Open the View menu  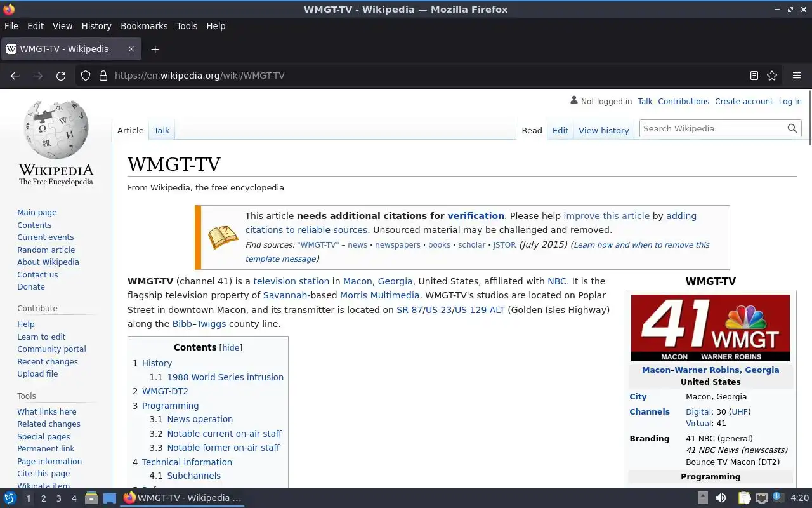coord(62,26)
